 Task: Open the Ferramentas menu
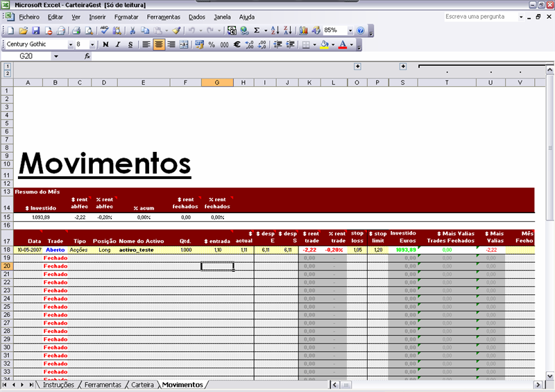[163, 16]
